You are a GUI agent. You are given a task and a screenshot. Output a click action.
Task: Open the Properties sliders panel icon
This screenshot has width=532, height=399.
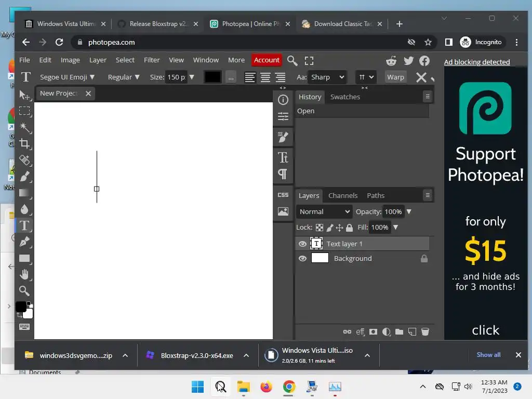click(x=283, y=116)
